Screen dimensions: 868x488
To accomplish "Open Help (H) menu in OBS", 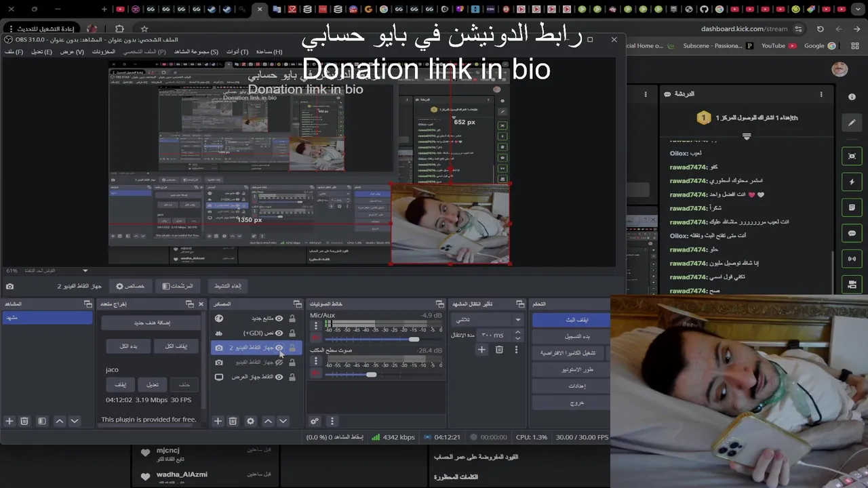I will (x=269, y=52).
